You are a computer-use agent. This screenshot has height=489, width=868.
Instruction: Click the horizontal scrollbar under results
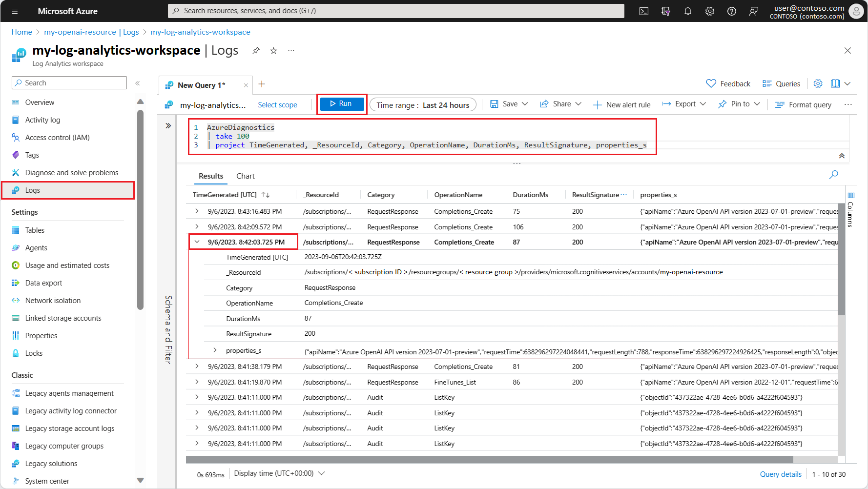(x=489, y=459)
